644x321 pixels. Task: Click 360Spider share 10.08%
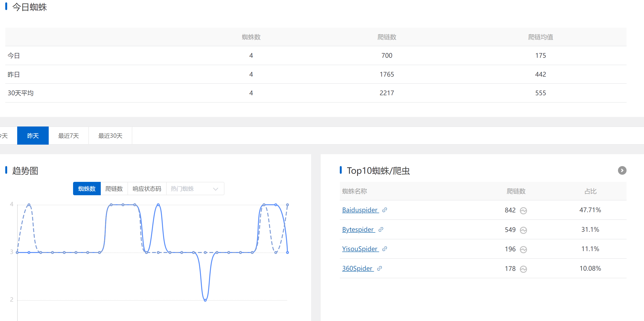point(590,268)
